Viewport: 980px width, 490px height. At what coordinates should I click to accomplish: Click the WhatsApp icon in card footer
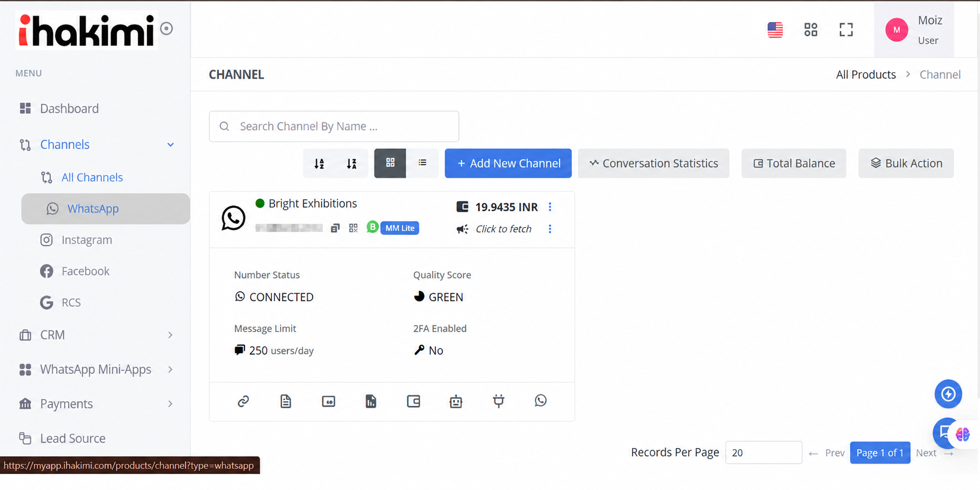point(541,401)
